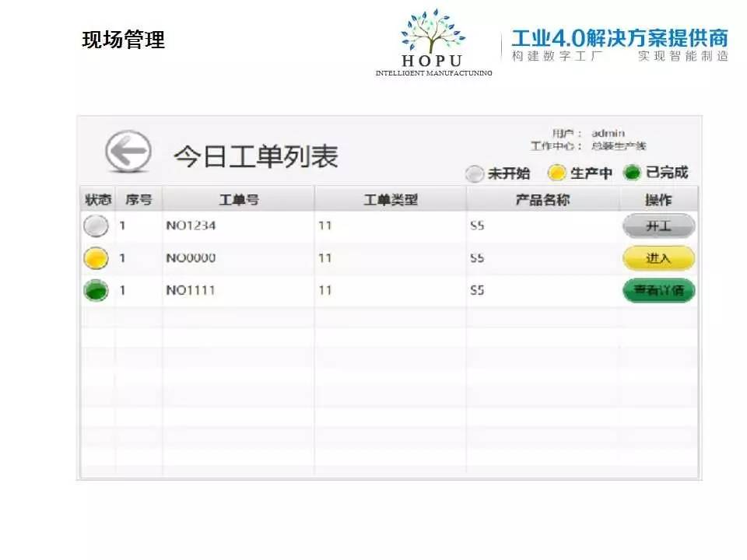Click the 操作 column header

(x=658, y=200)
